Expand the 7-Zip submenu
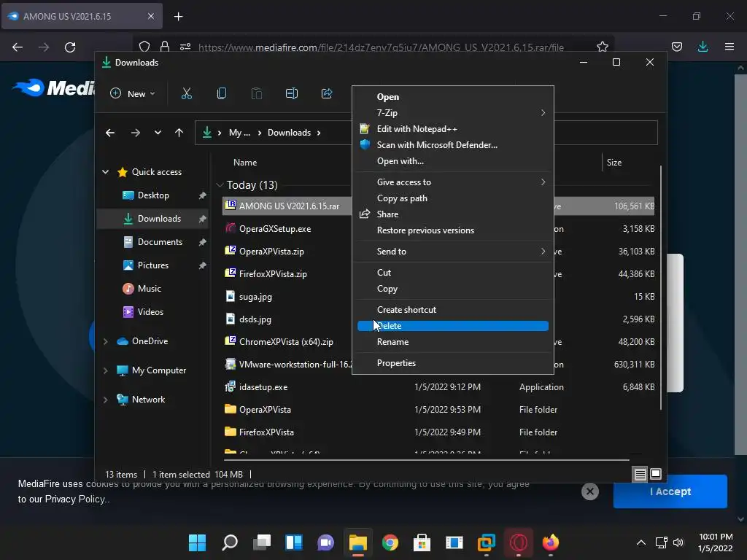Viewport: 747px width, 560px height. [452, 113]
